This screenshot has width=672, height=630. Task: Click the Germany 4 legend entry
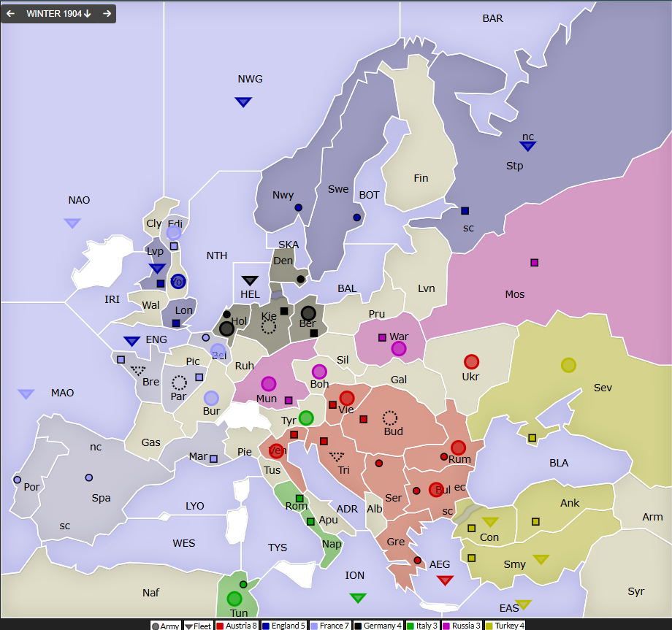(378, 626)
